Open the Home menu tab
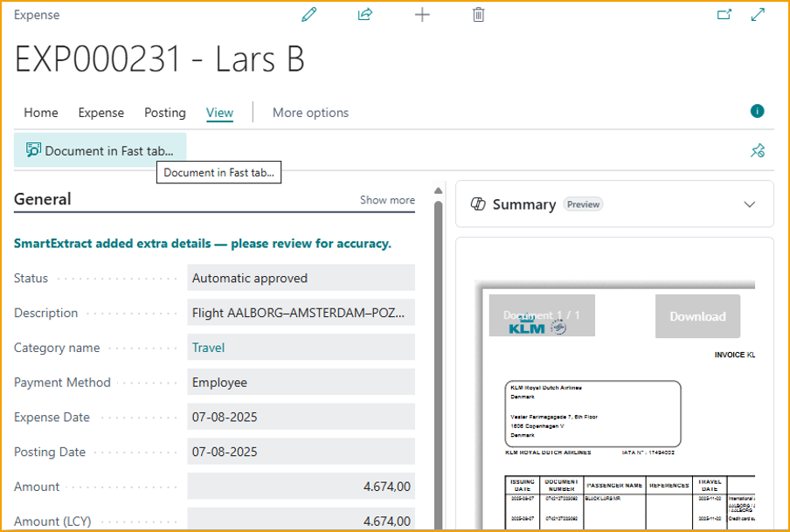790x532 pixels. [41, 113]
